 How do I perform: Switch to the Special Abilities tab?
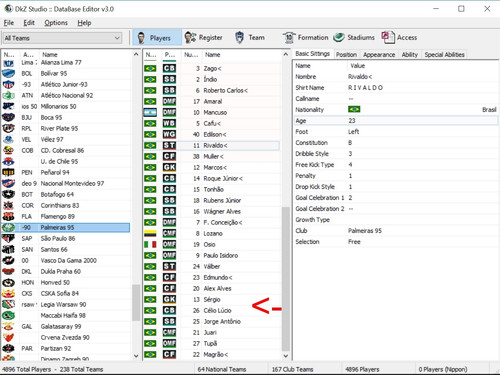click(444, 55)
